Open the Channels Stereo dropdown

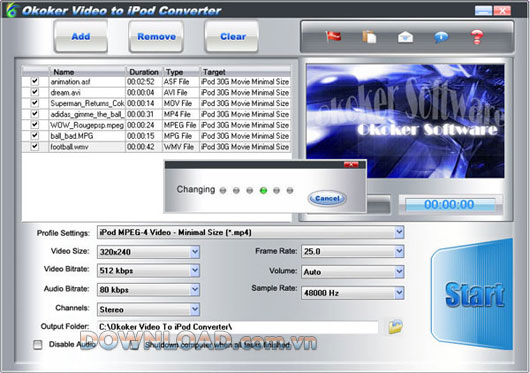click(195, 309)
